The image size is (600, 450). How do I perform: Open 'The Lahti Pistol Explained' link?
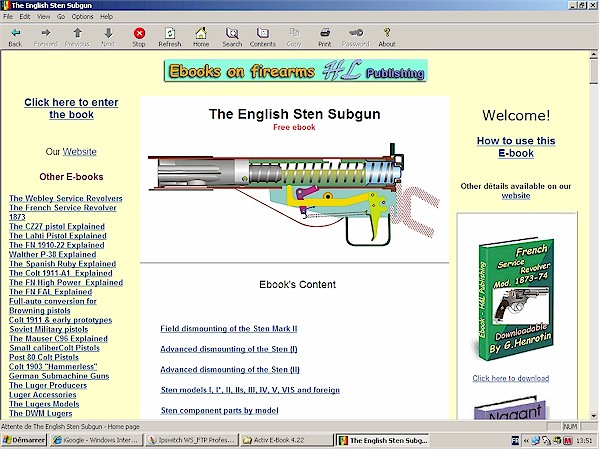pos(58,236)
